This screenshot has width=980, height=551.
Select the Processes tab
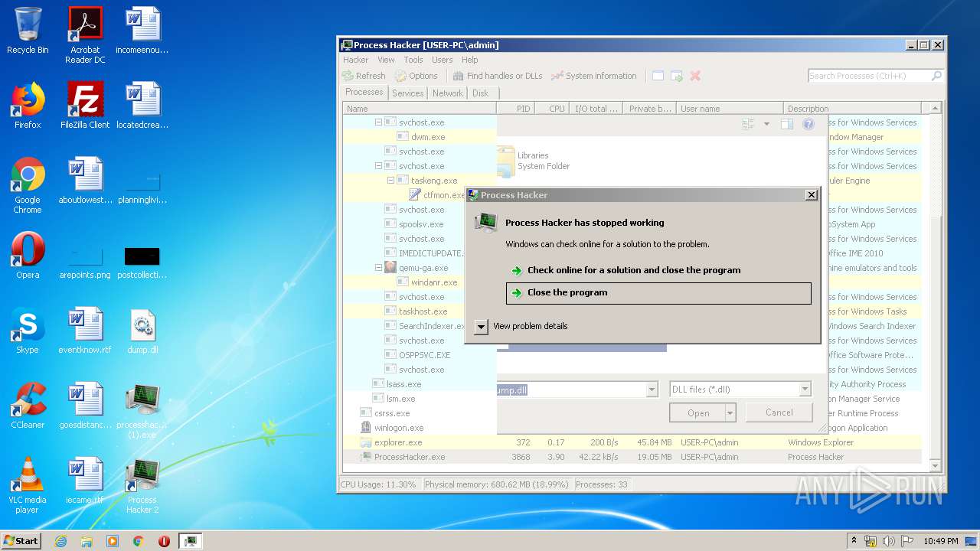(364, 92)
